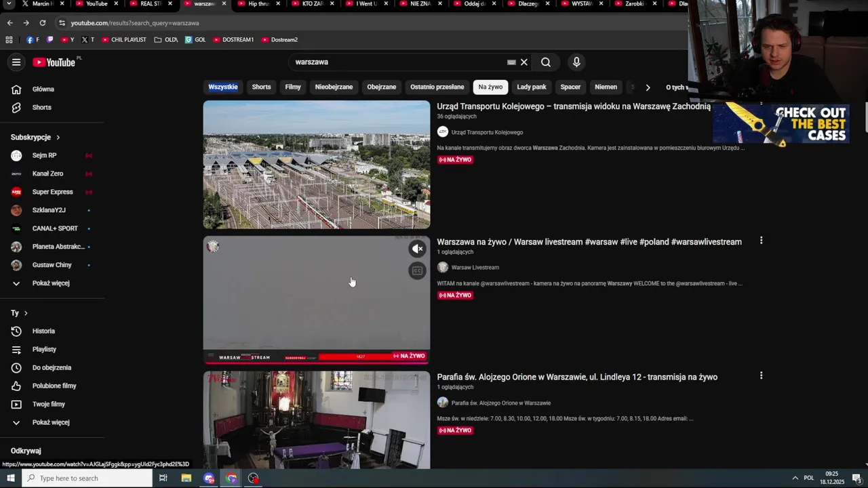Viewport: 868px width, 488px height.
Task: Open the Warszawa Zachodnia railway station thumbnail
Action: click(x=317, y=165)
